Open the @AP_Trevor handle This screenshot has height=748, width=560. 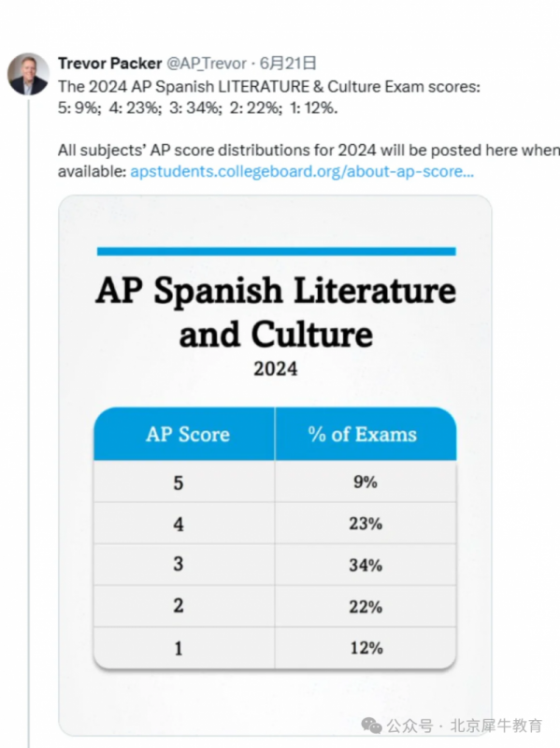[206, 63]
